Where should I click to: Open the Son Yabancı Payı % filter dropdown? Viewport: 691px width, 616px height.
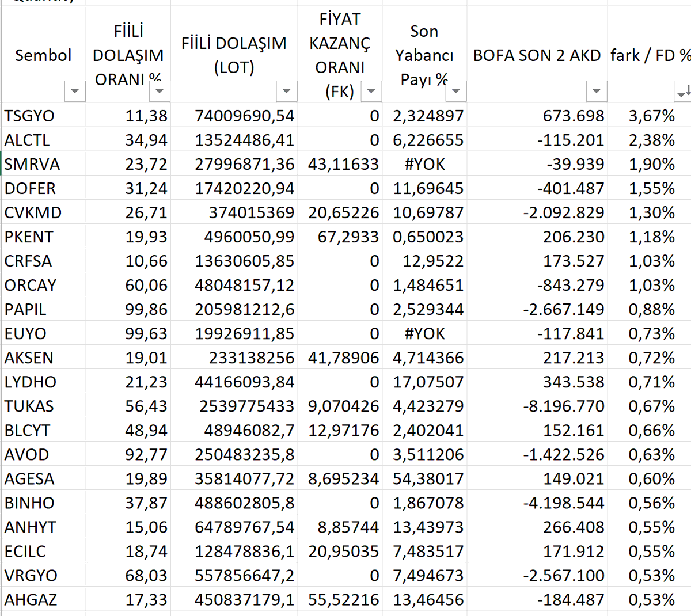[456, 91]
